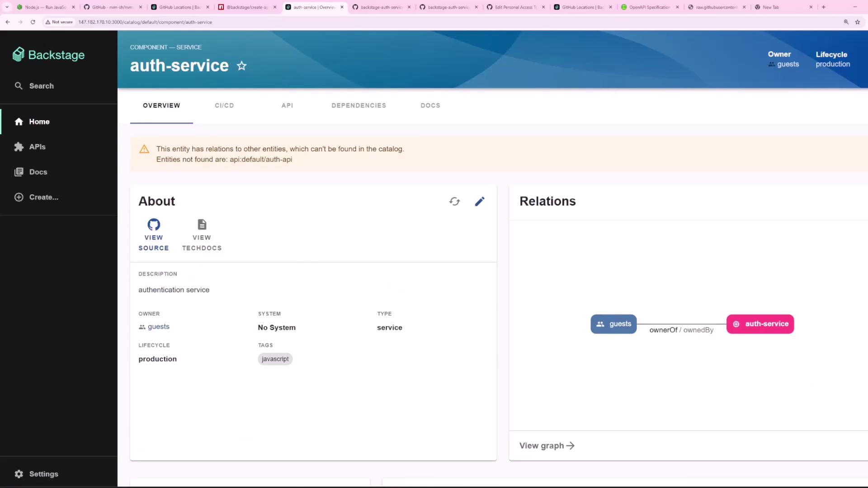
Task: Click the Backstage logo in the sidebar
Action: 48,55
